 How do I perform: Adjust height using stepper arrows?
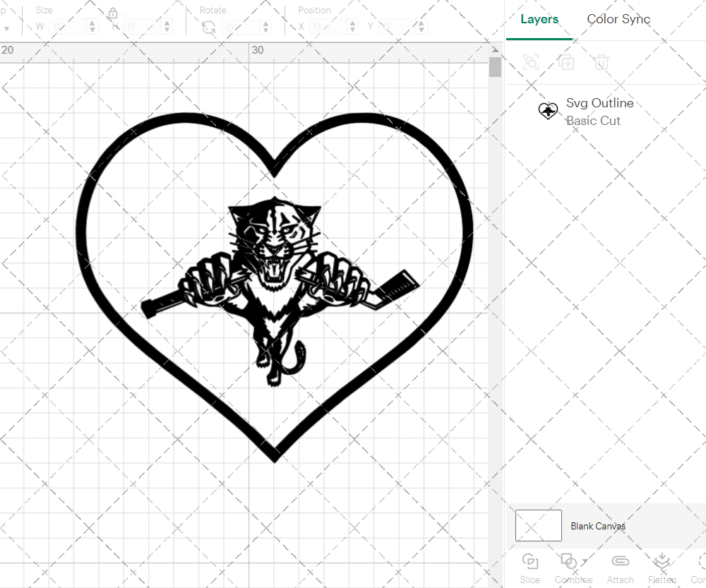pos(167,27)
